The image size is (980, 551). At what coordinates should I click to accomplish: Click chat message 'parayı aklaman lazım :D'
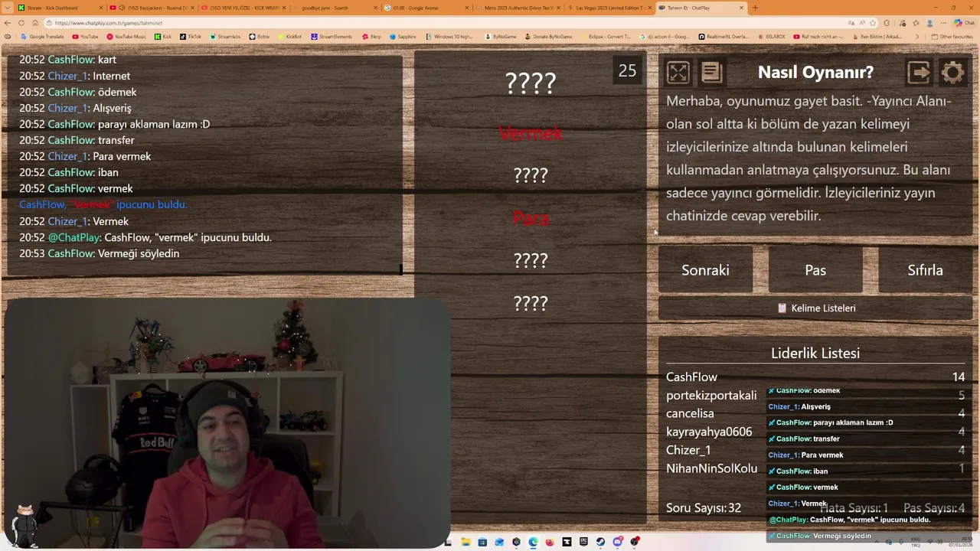click(154, 124)
